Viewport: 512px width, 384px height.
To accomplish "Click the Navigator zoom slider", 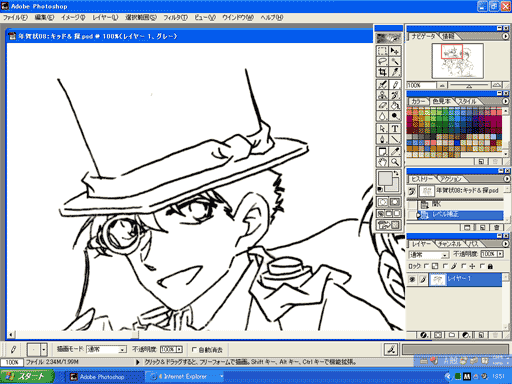I will click(469, 85).
